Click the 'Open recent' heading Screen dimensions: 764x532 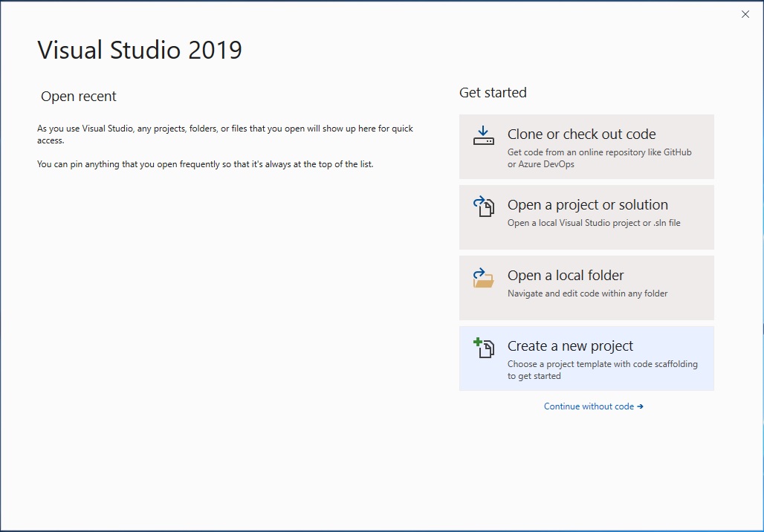click(79, 97)
